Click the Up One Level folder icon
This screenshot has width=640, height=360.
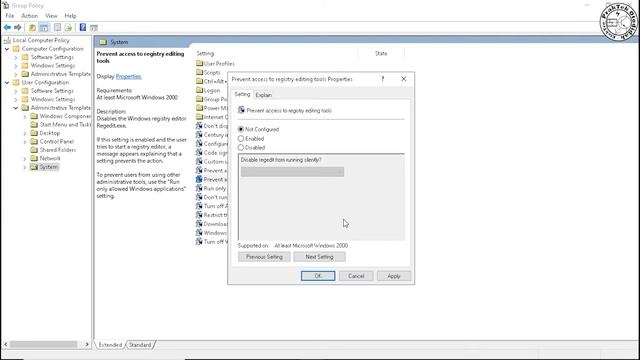coord(32,28)
